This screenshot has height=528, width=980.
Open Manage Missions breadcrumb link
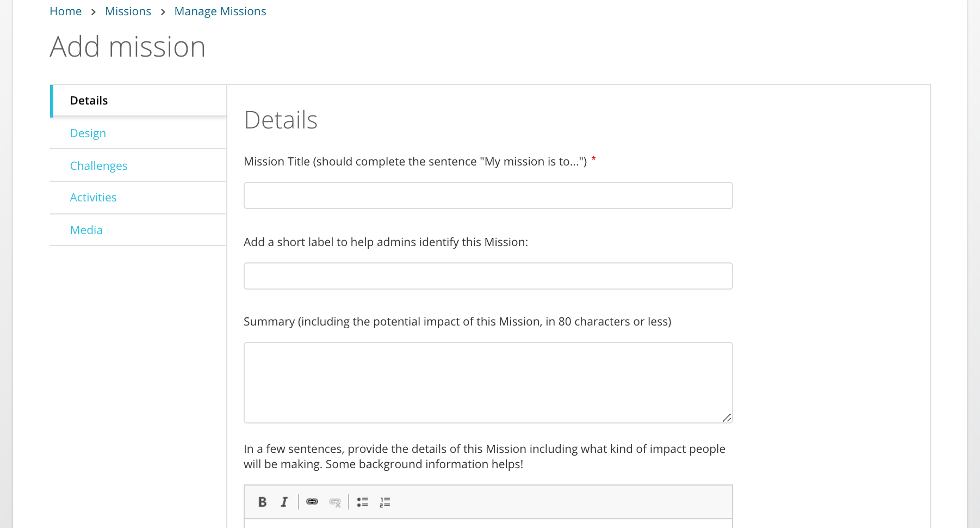(x=220, y=11)
